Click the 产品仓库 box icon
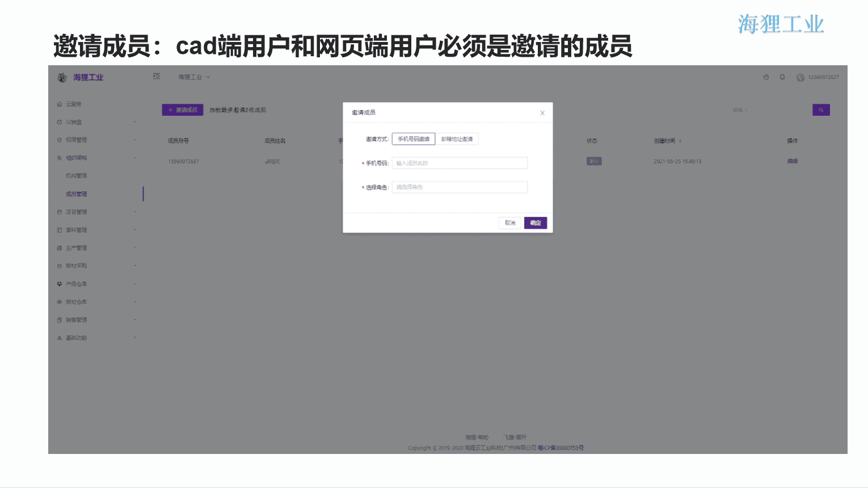Screen dimensions: 868x488 (x=60, y=284)
